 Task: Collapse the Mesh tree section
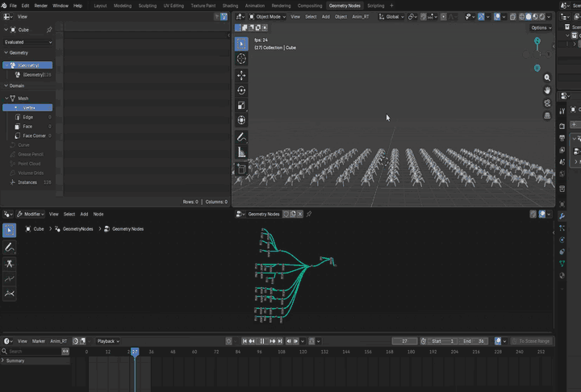[6, 98]
